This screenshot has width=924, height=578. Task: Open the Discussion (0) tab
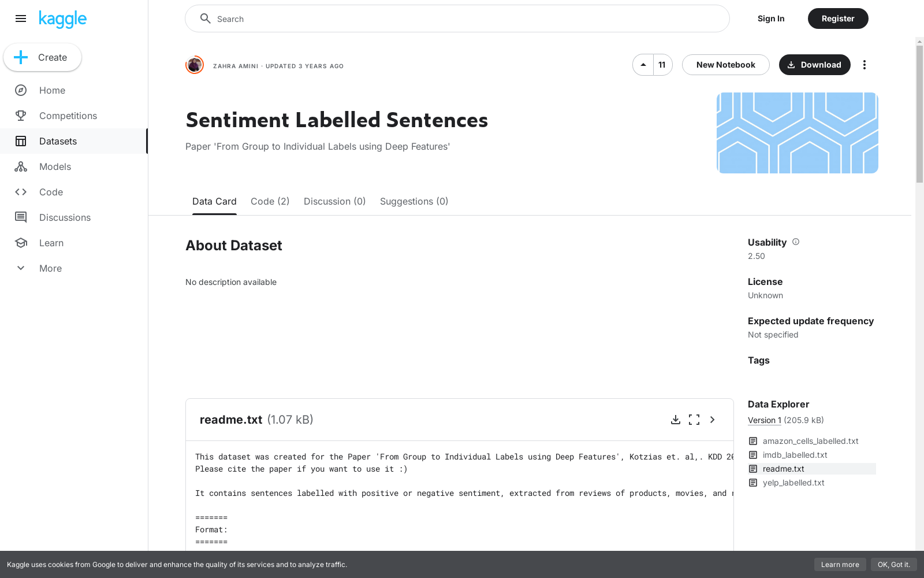(335, 201)
